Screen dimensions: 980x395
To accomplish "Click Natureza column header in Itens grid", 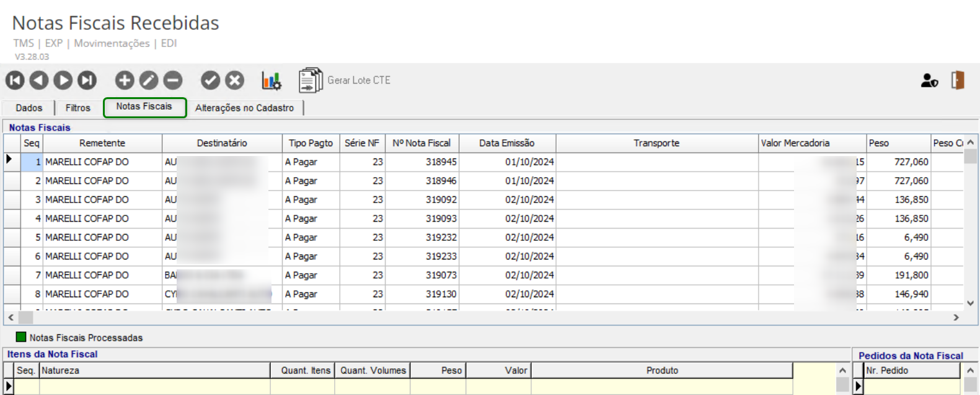I will 155,371.
